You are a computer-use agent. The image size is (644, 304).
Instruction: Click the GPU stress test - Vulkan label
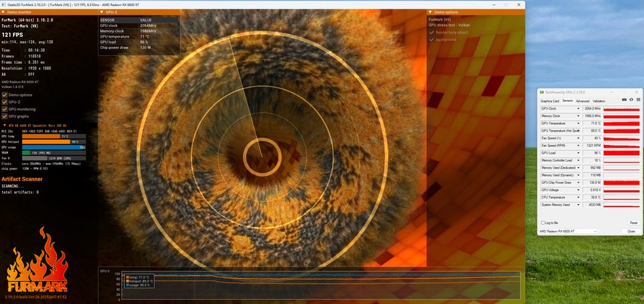(449, 25)
